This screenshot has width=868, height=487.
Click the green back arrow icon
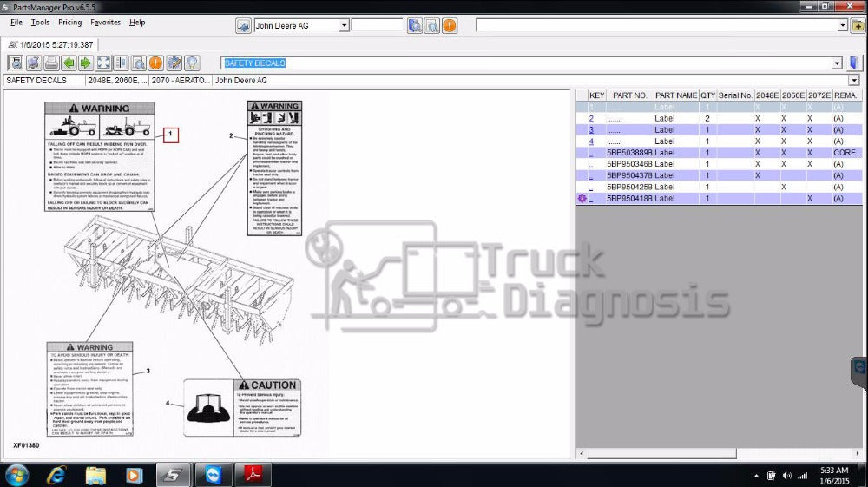[x=69, y=63]
